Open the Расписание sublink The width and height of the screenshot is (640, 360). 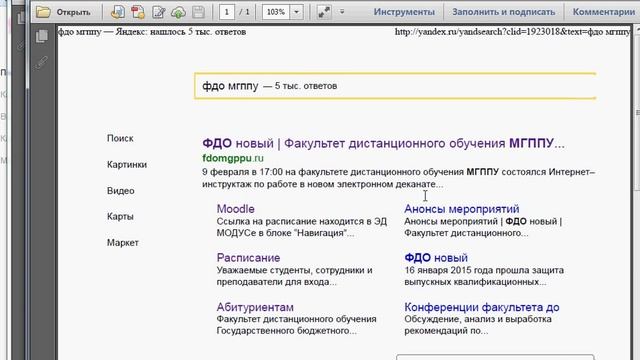(x=248, y=258)
